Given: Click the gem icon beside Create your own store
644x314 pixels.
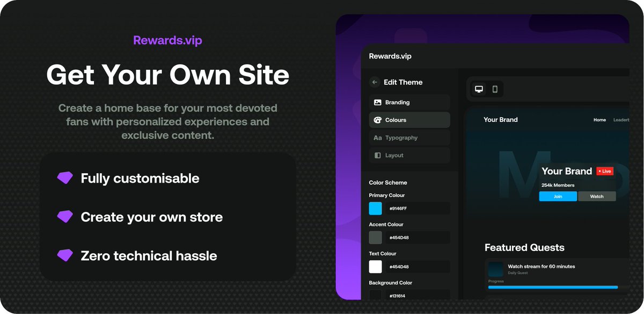Looking at the screenshot, I should (65, 217).
